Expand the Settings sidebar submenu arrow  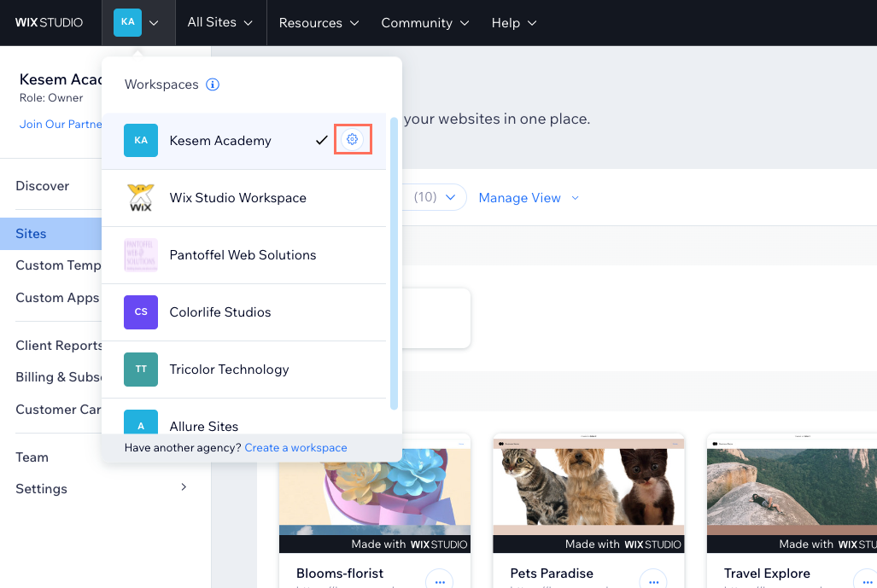[x=184, y=486]
